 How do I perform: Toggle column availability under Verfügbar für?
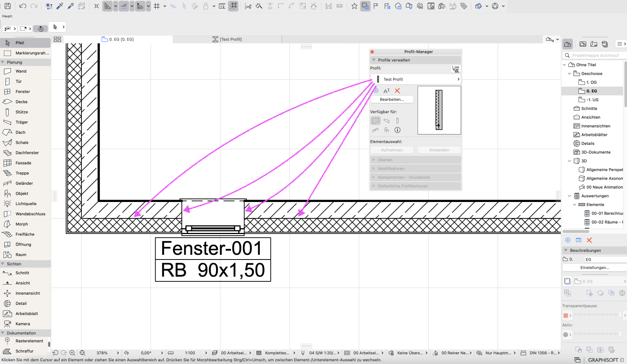coord(397,121)
